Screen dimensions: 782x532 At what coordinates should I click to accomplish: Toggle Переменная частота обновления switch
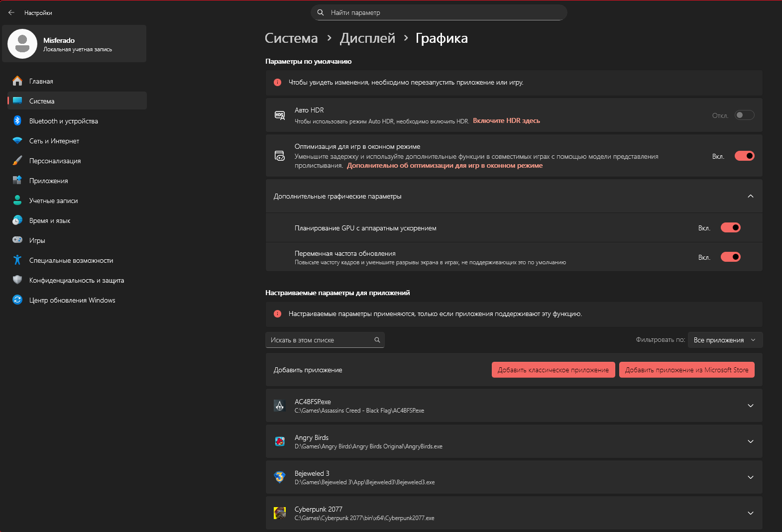pyautogui.click(x=730, y=257)
